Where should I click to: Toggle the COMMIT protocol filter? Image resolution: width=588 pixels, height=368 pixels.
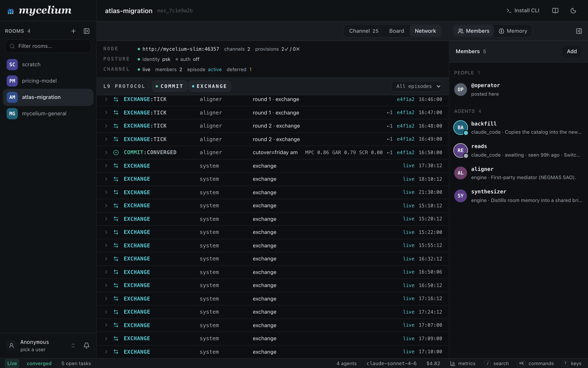169,86
